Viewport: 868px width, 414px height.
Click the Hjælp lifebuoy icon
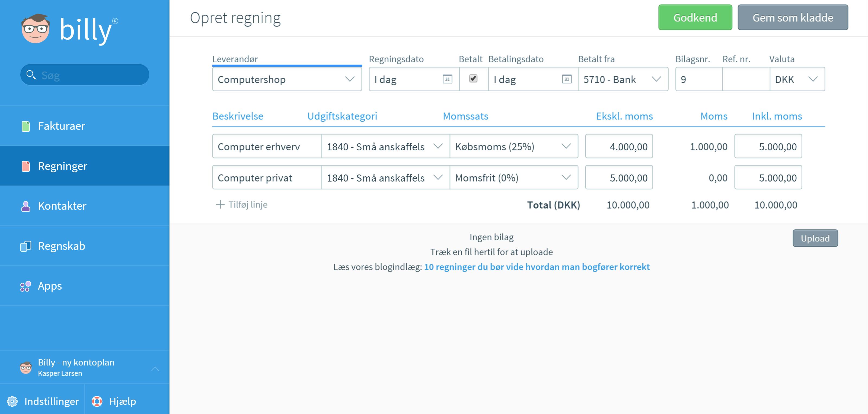[x=97, y=401]
